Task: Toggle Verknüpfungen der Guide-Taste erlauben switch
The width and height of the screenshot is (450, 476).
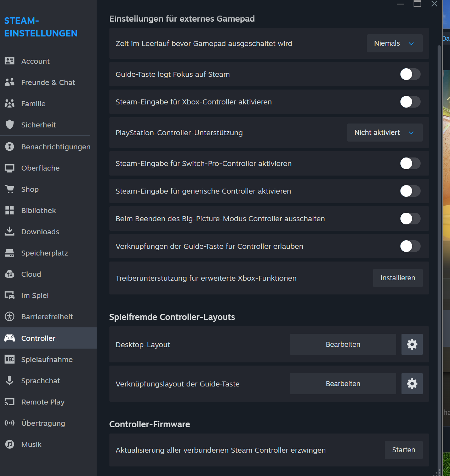Action: [x=410, y=246]
